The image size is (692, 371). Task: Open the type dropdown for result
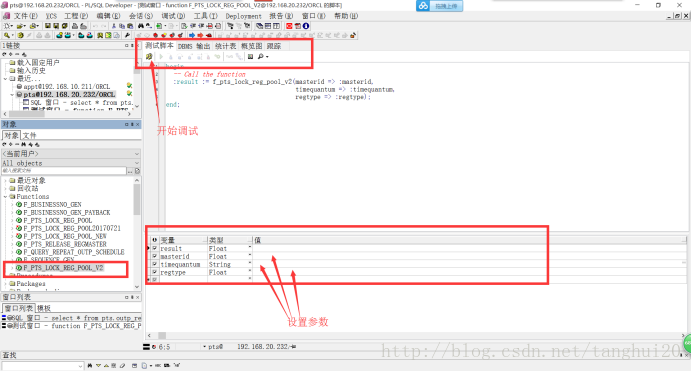click(x=250, y=248)
